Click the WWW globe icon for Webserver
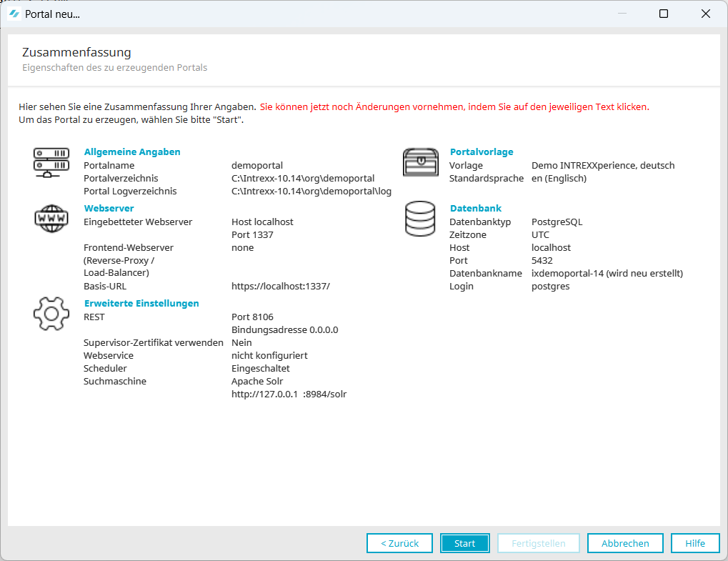This screenshot has width=728, height=561. (51, 218)
